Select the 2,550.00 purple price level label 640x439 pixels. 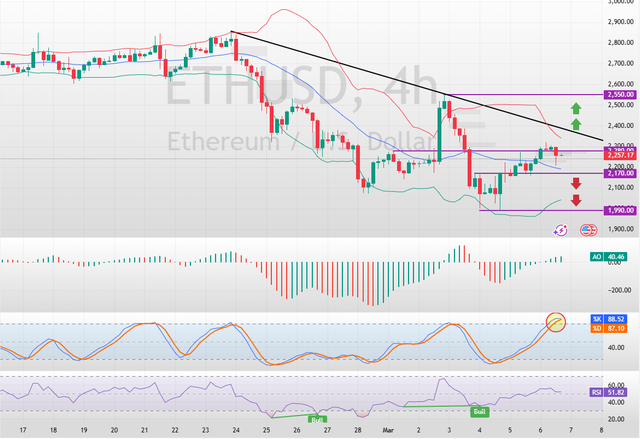(x=621, y=95)
